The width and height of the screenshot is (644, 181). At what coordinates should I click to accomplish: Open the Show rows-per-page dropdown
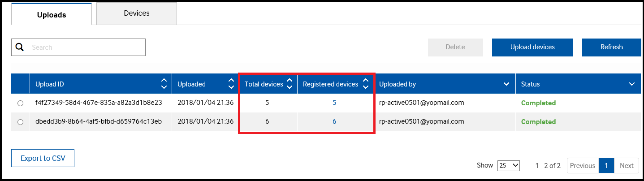coord(509,165)
